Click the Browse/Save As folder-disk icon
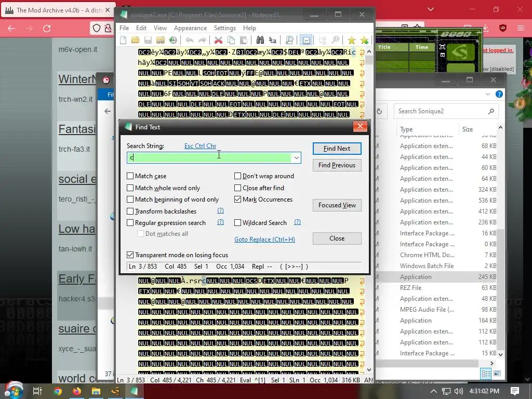 coord(161,41)
